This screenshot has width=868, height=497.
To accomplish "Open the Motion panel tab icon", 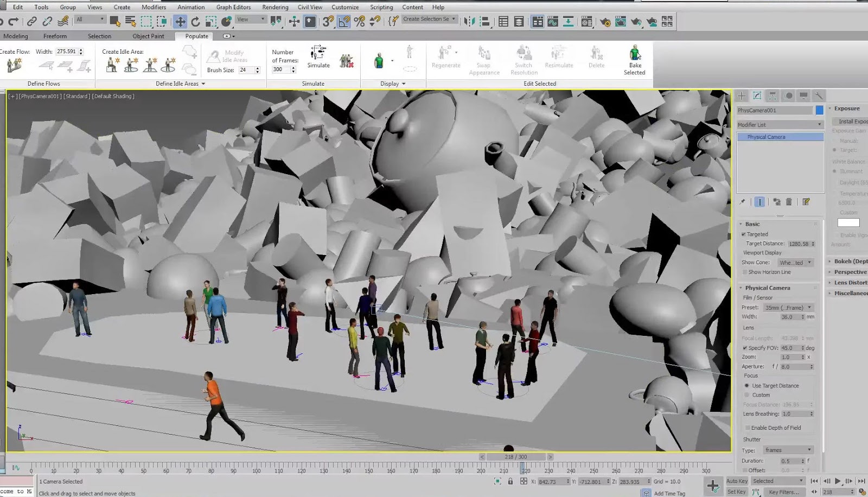I will pos(788,96).
